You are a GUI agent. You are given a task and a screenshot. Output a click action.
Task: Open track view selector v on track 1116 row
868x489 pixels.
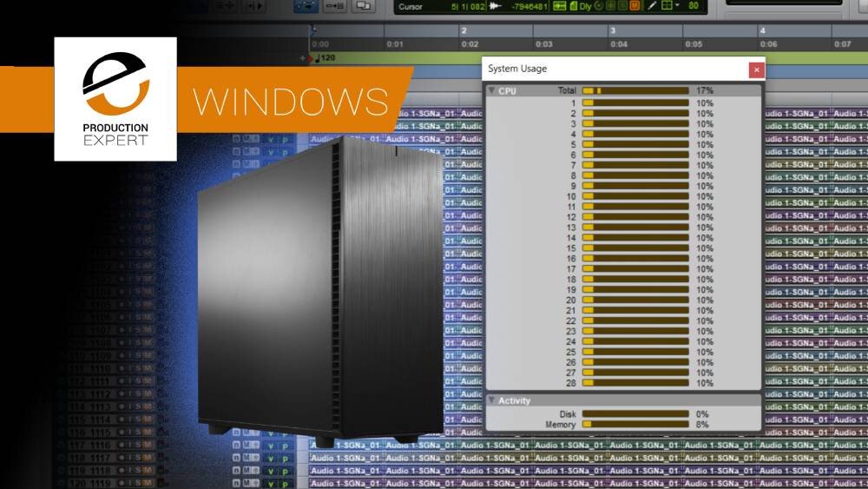[271, 446]
